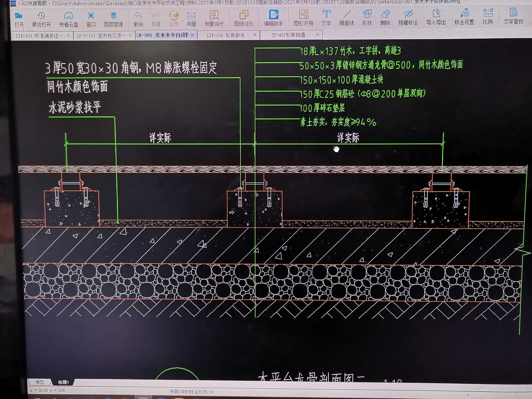Select the 删除 eraser tool
Screen dimensions: 532x399
pyautogui.click(x=385, y=18)
